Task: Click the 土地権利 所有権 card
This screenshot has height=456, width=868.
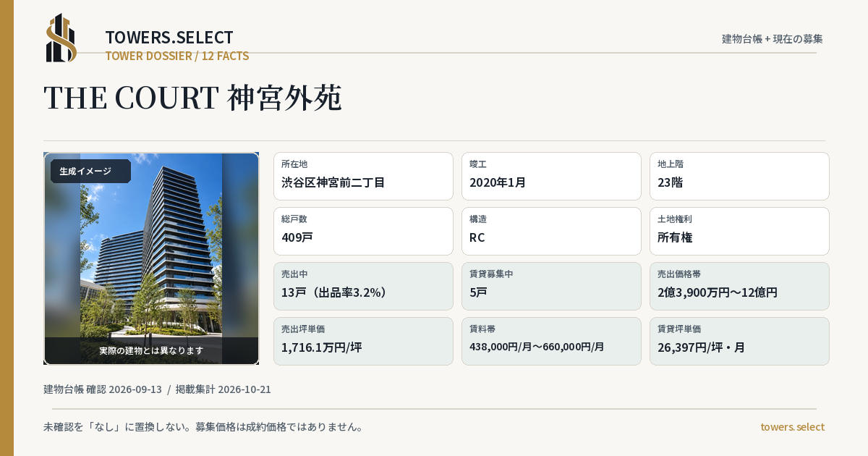Action: 739,231
